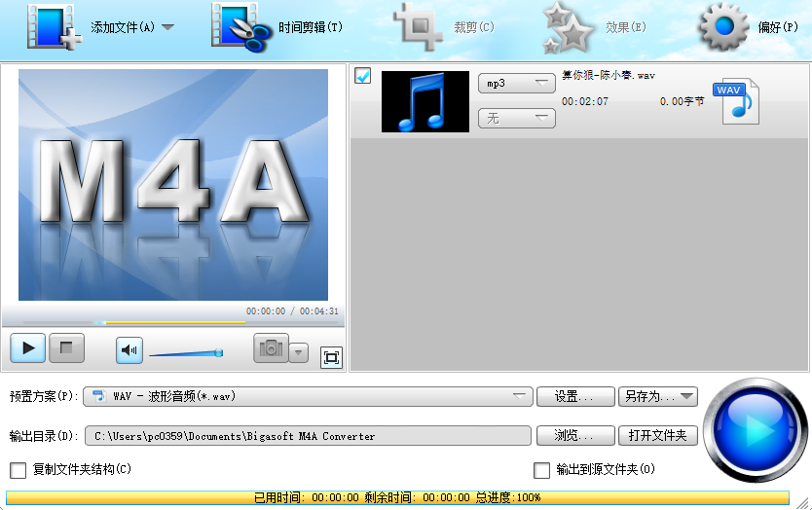Click the 浏览 browse button
The width and height of the screenshot is (812, 510).
(575, 435)
